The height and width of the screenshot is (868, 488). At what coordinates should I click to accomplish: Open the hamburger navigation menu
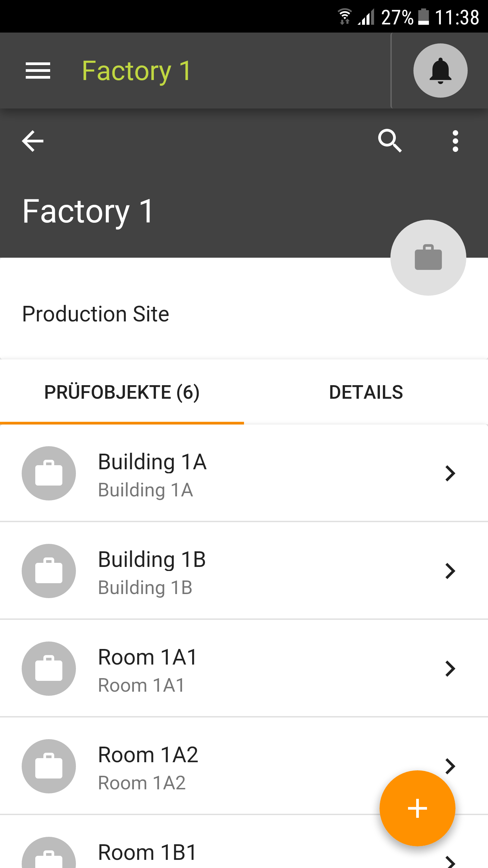click(38, 71)
